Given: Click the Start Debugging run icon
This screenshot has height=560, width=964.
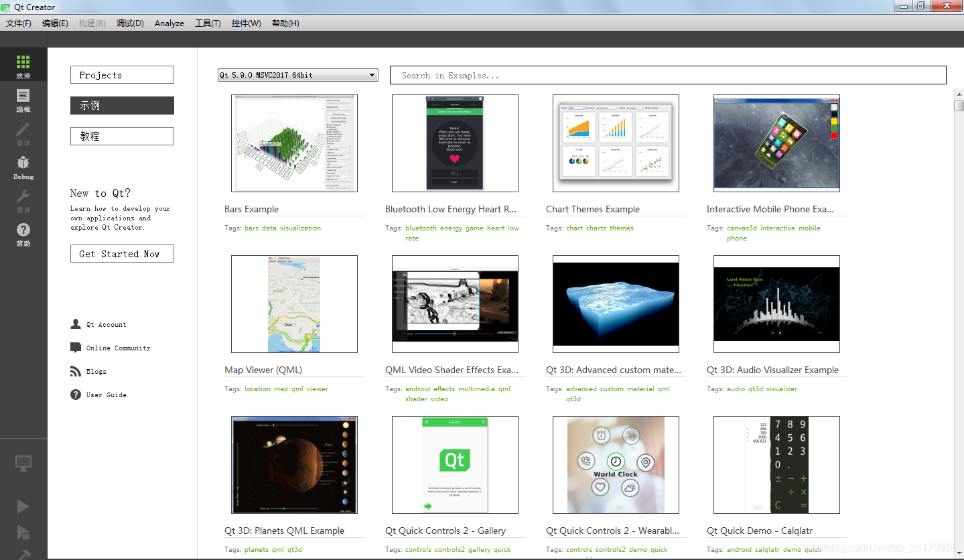Looking at the screenshot, I should coord(23,533).
